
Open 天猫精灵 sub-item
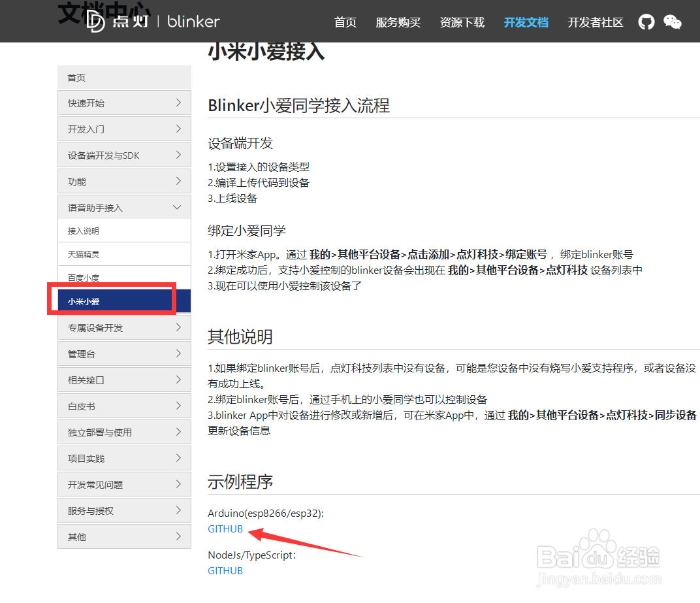tap(124, 254)
